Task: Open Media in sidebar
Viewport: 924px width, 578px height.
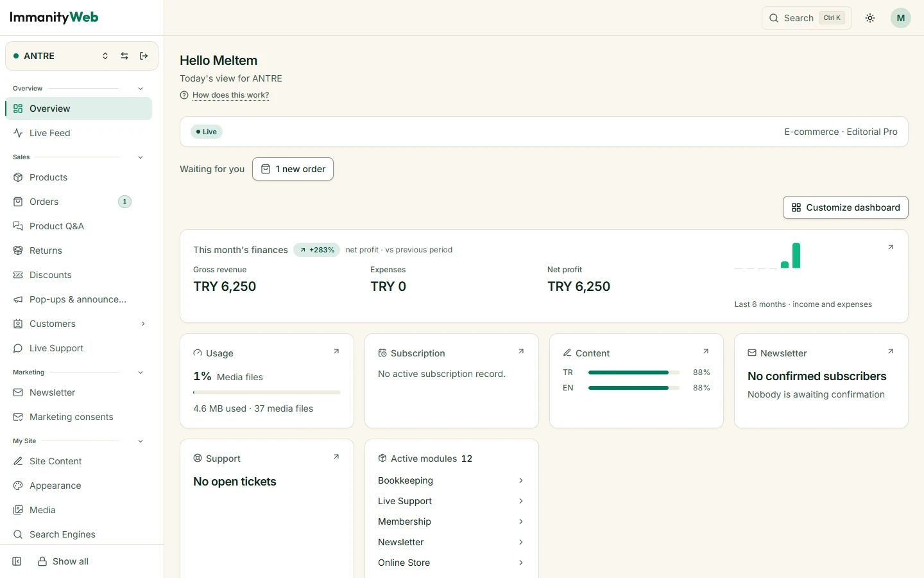Action: coord(78,510)
